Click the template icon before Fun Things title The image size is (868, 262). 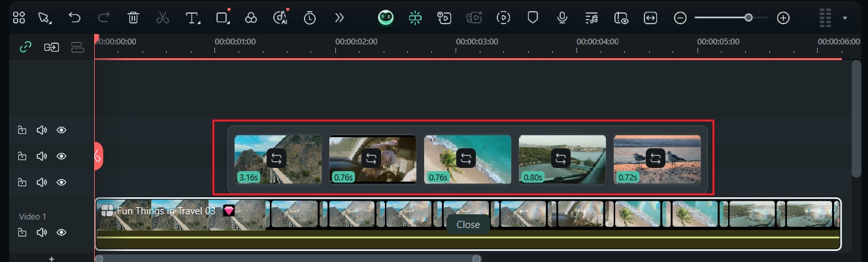[107, 210]
